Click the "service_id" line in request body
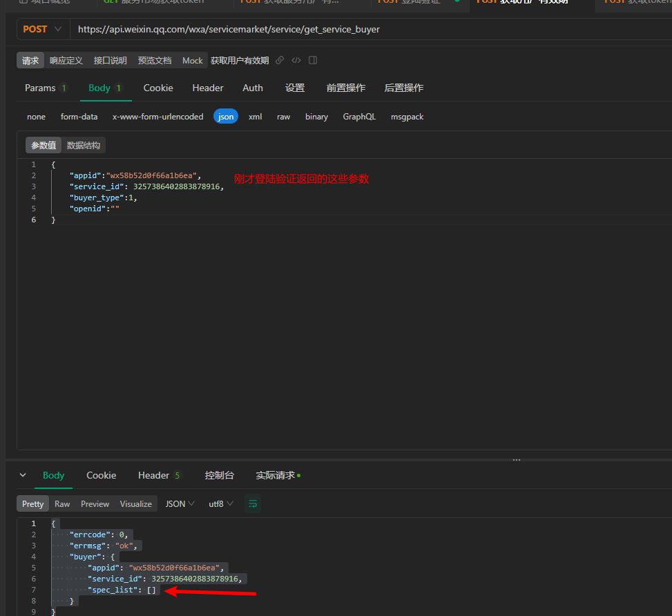672x616 pixels. click(146, 186)
